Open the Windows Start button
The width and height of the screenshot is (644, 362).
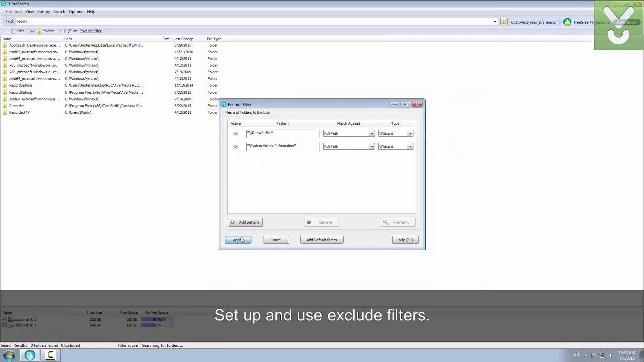(x=9, y=356)
